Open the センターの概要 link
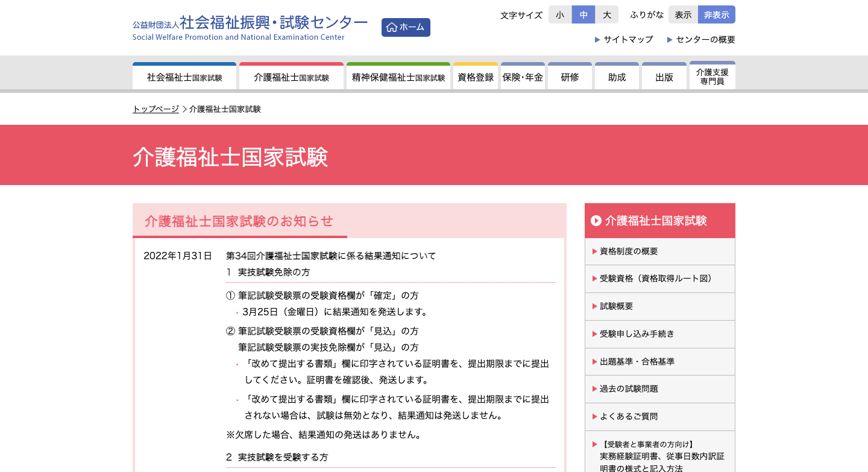 [x=705, y=39]
